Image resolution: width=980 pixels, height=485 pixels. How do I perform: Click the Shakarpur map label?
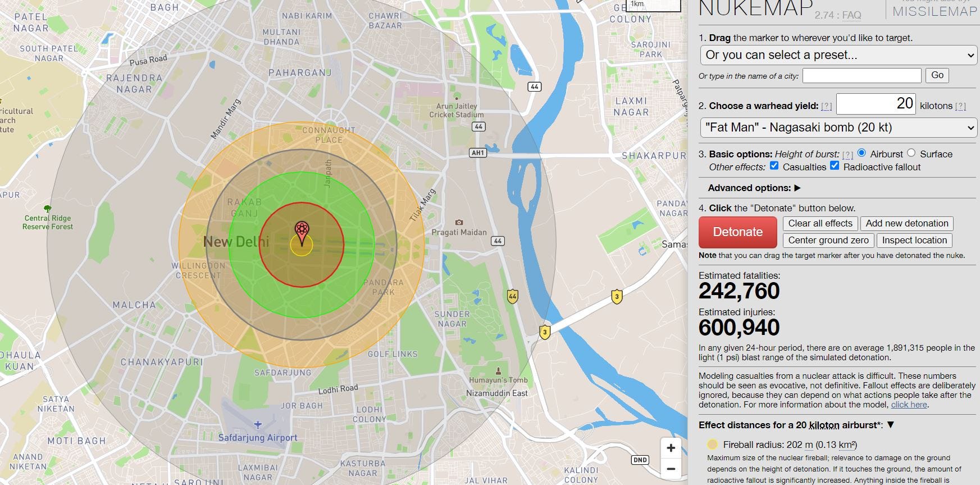(x=654, y=156)
